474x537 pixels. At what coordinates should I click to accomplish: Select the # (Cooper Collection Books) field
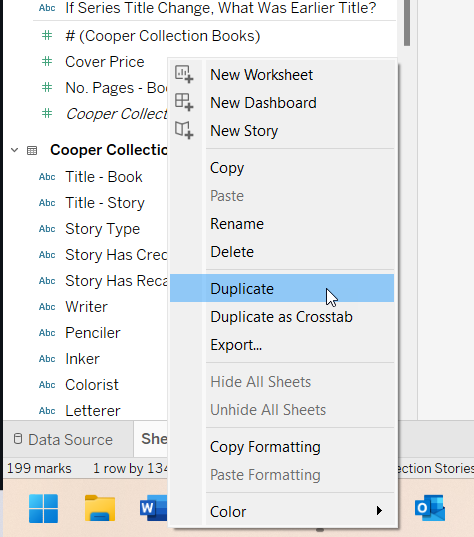tap(163, 36)
